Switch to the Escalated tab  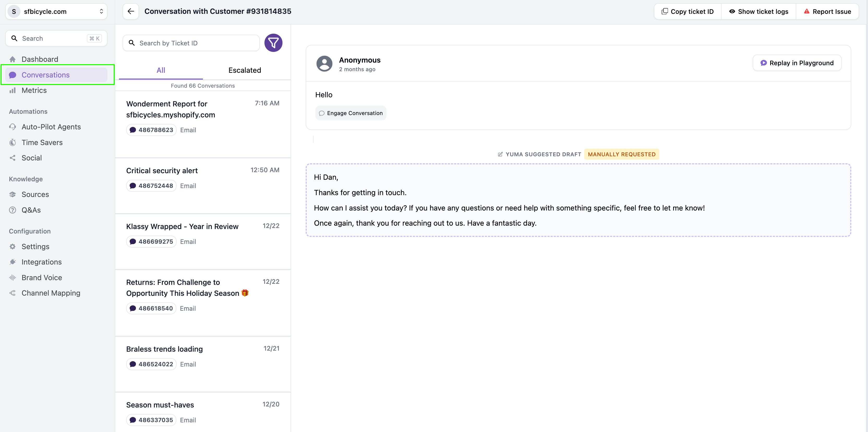245,70
